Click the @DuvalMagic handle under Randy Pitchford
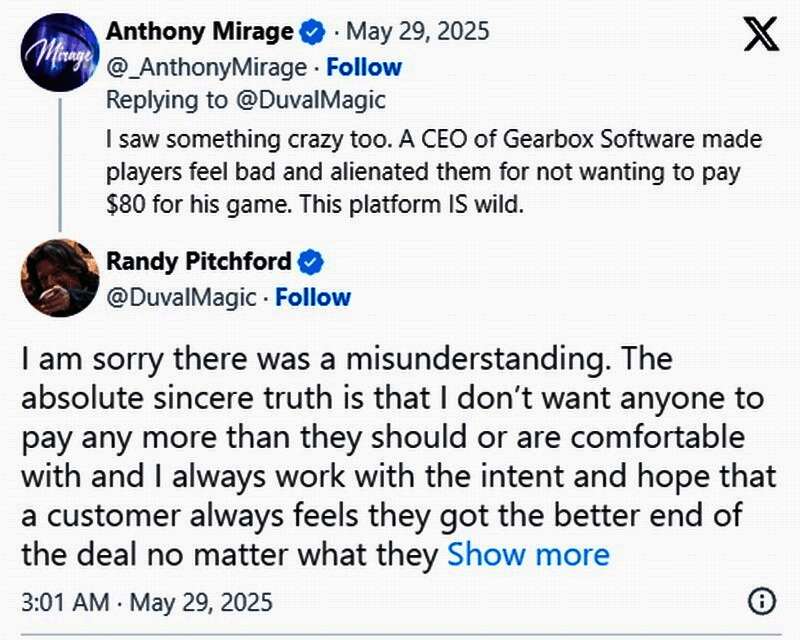The image size is (800, 640). pos(183,297)
